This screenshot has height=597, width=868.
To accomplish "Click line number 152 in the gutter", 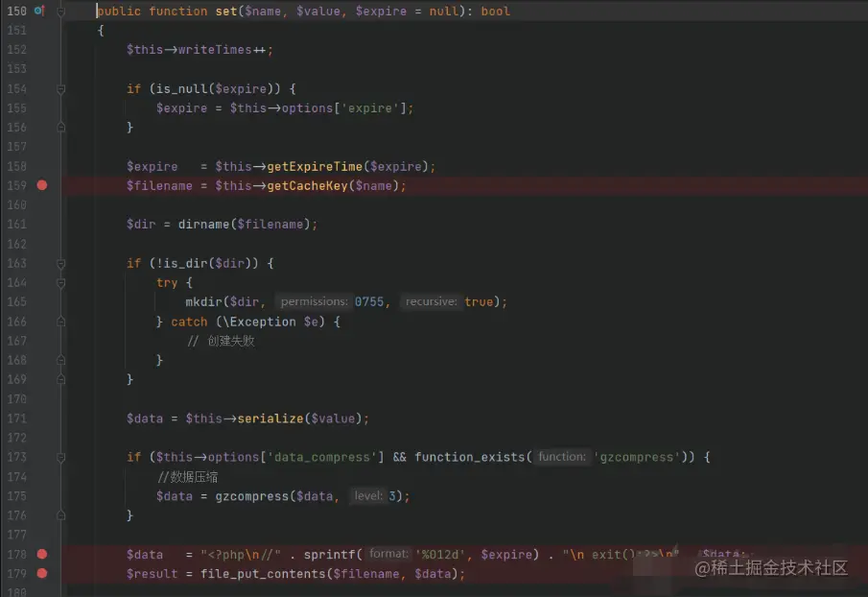I will 16,50.
